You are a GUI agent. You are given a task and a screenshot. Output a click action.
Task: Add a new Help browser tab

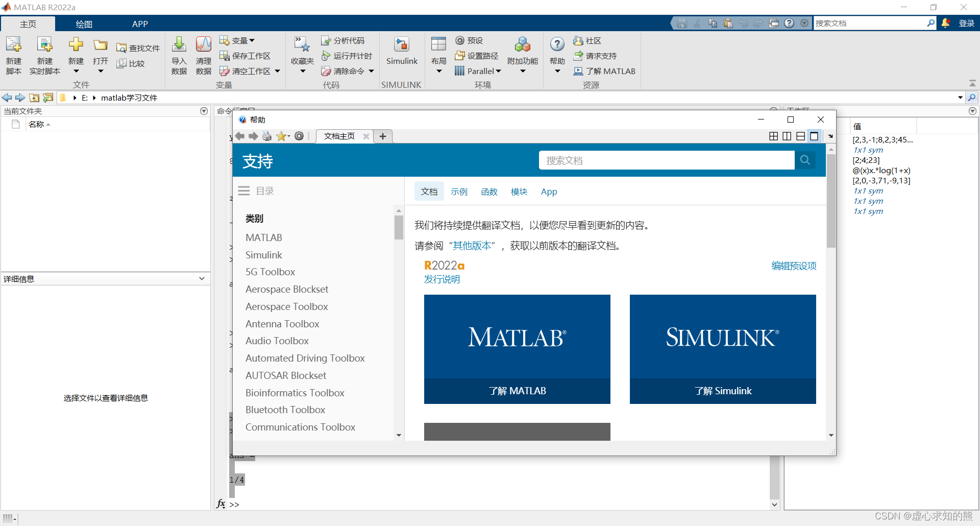tap(383, 136)
